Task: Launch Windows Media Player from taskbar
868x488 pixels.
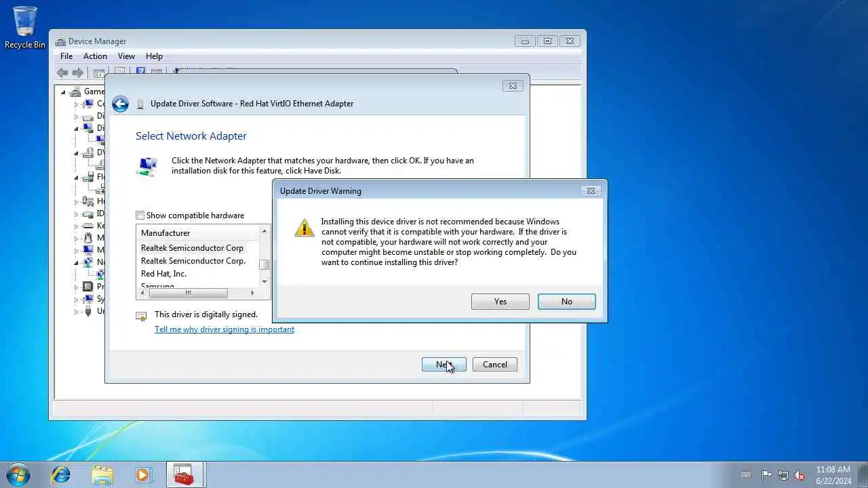Action: [143, 474]
